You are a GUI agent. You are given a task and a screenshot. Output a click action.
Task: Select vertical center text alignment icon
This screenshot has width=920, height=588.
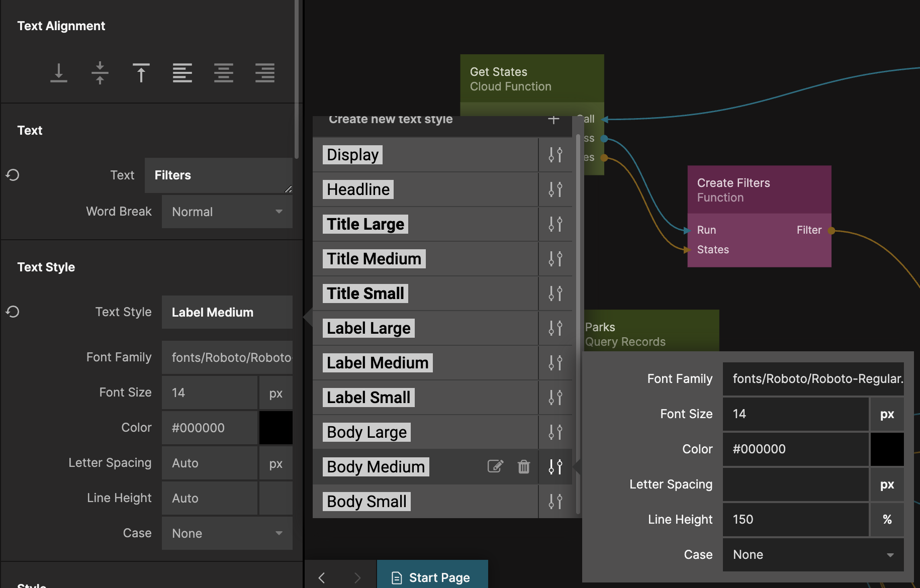click(x=100, y=73)
